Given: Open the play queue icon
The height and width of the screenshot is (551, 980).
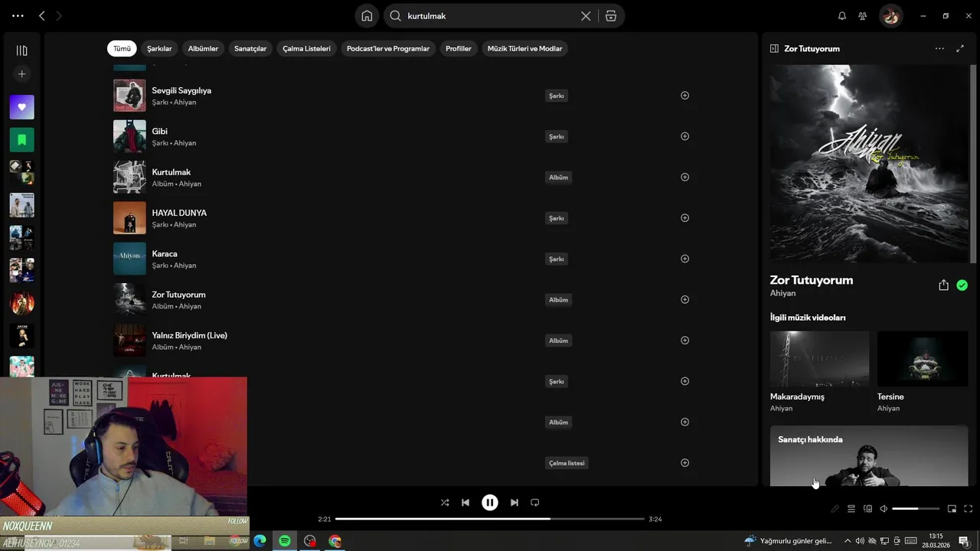Looking at the screenshot, I should coord(851,509).
